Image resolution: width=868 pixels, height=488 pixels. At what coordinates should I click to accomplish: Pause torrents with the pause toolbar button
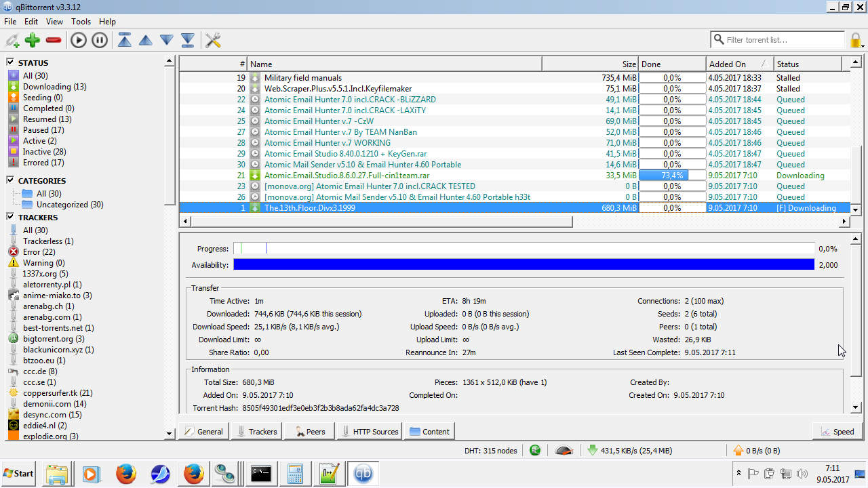click(x=99, y=40)
